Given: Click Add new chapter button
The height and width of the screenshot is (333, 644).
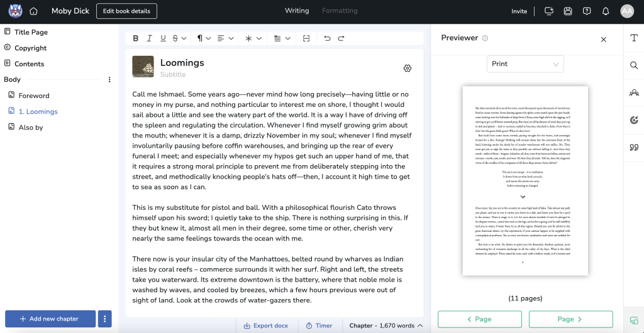Looking at the screenshot, I should pos(50,319).
